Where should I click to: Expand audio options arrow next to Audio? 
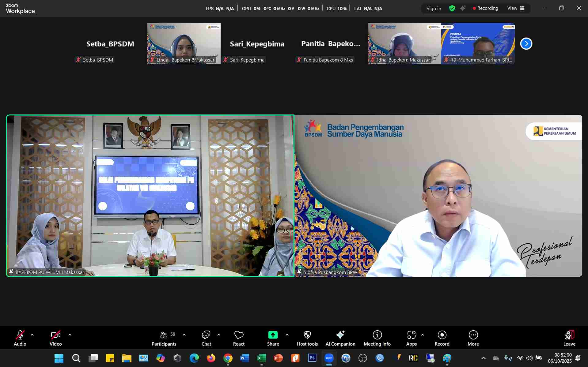[32, 335]
